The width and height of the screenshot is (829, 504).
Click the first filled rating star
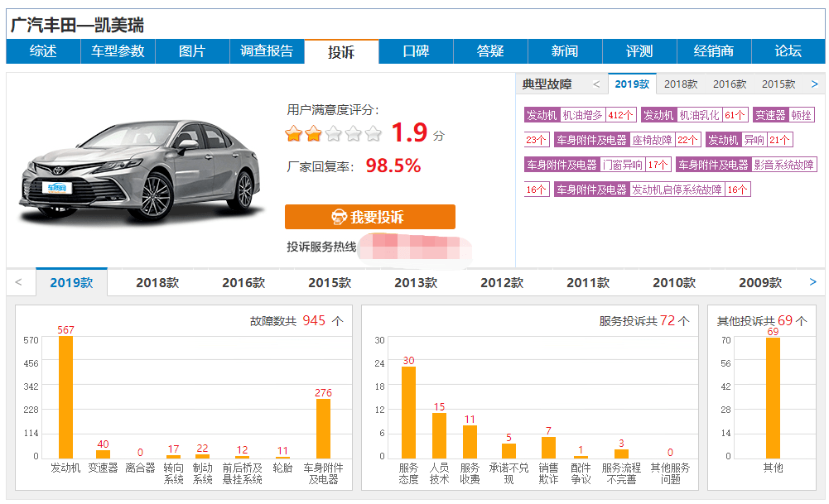293,133
